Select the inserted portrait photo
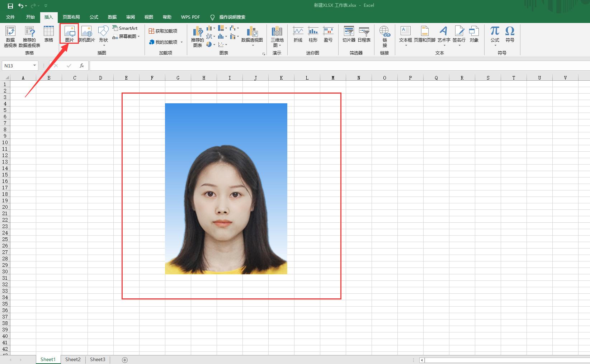 coord(226,189)
